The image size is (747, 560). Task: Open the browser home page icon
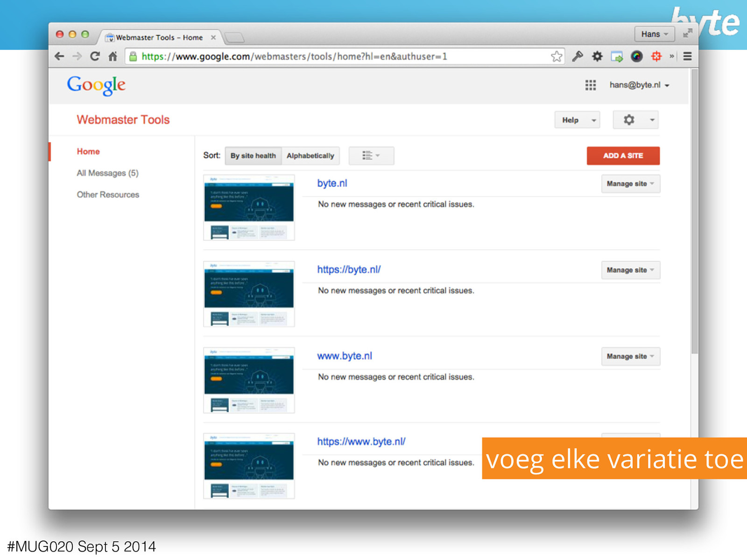click(x=113, y=56)
